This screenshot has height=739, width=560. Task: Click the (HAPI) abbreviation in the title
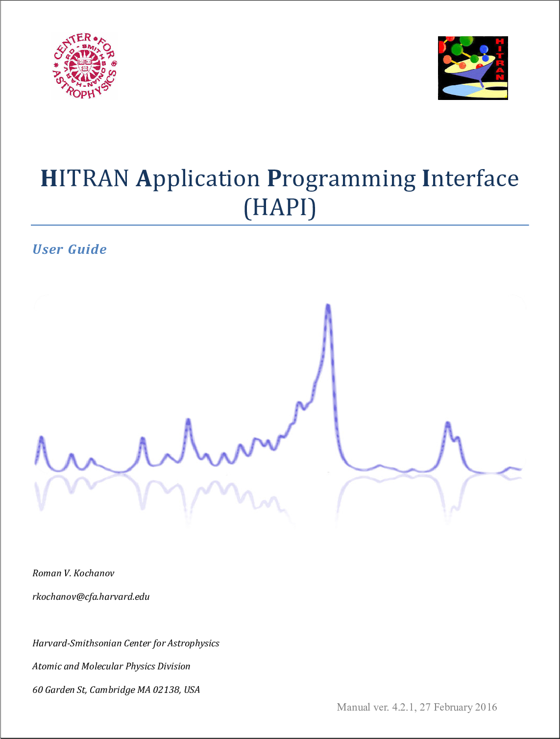point(280,207)
